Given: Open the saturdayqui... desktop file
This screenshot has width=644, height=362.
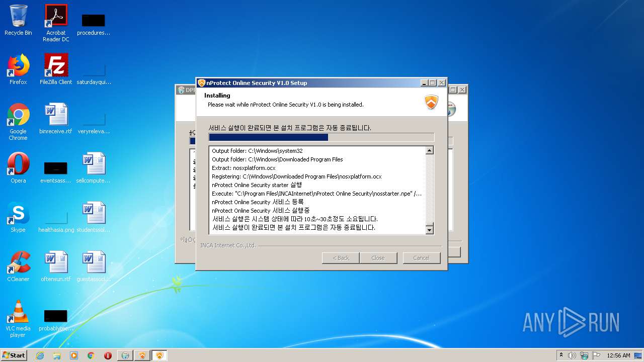Looking at the screenshot, I should coord(94,73).
